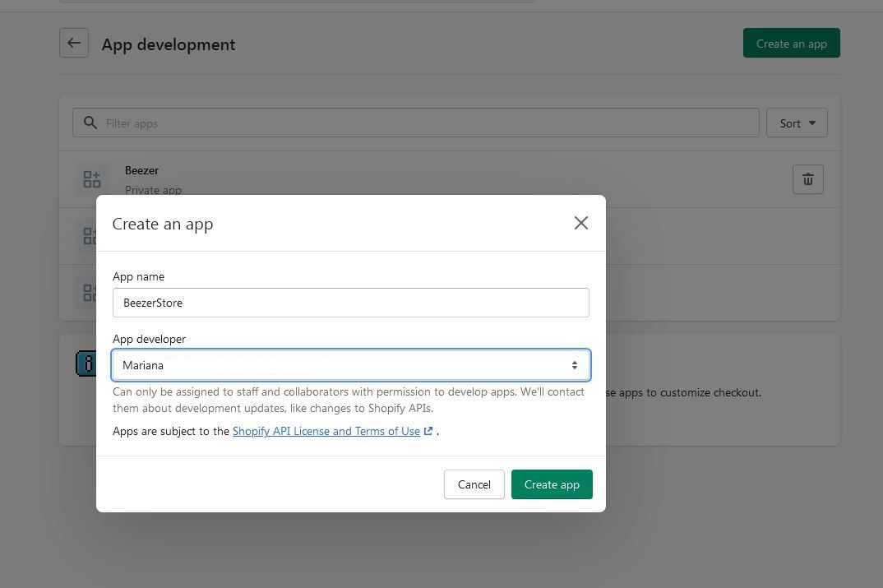883x588 pixels.
Task: Click external link icon after Terms of Use
Action: tap(428, 431)
